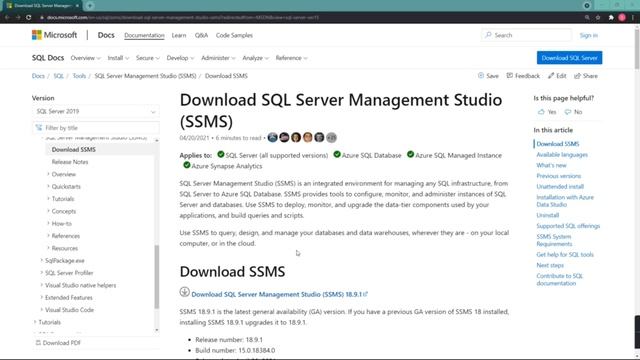This screenshot has width=640, height=360.
Task: Reload the page with the refresh icon
Action: coord(29,18)
